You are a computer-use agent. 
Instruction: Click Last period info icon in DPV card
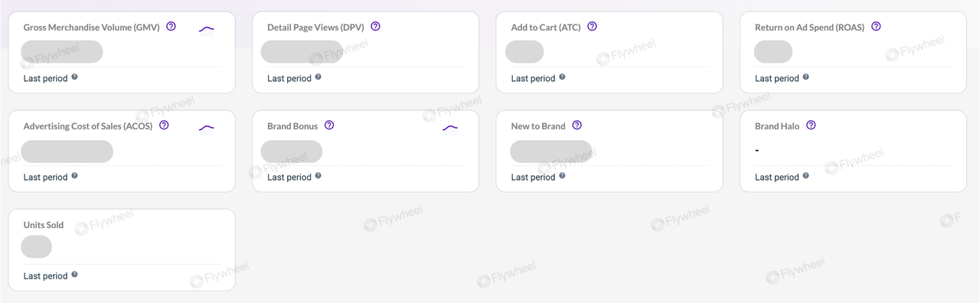coord(318,77)
